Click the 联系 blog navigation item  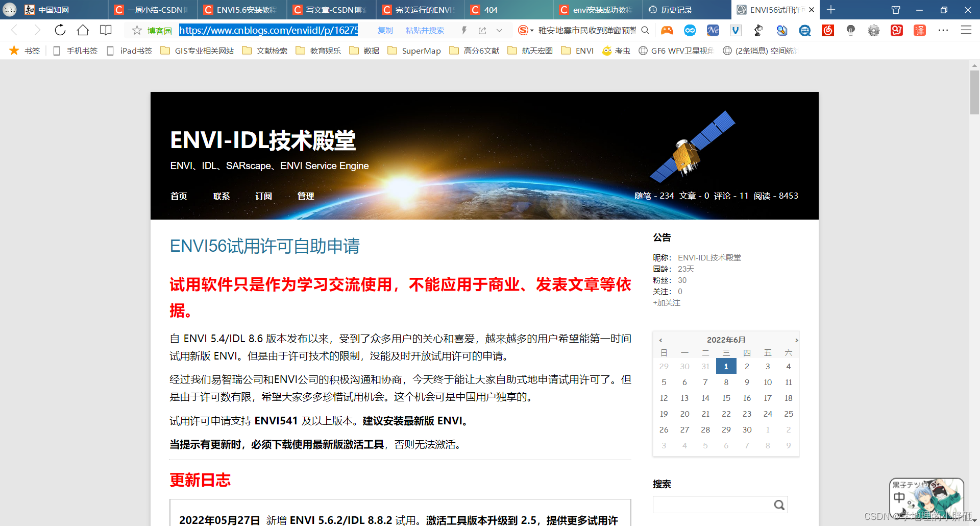222,196
